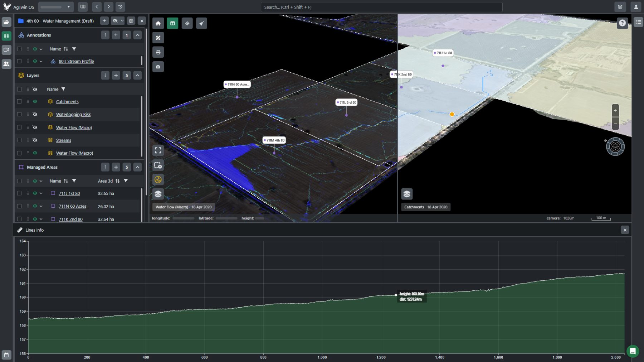Open right map layer picker
Screen dimensions: 644x362
[407, 194]
